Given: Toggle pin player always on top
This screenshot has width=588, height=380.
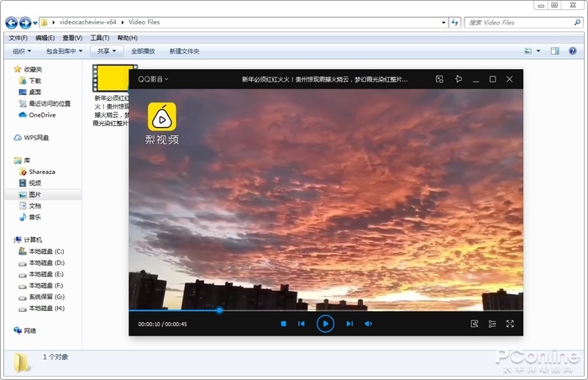Looking at the screenshot, I should click(x=458, y=79).
